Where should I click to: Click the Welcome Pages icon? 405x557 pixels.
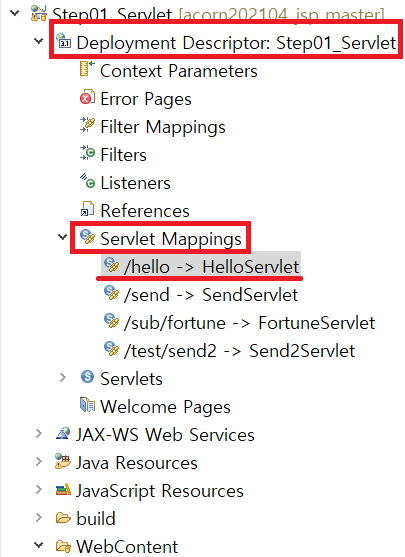pos(87,405)
